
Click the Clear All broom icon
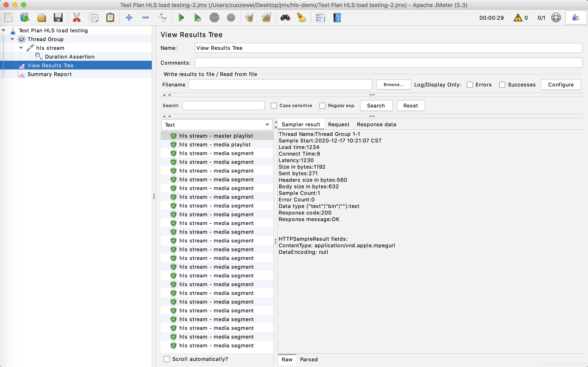(x=266, y=18)
